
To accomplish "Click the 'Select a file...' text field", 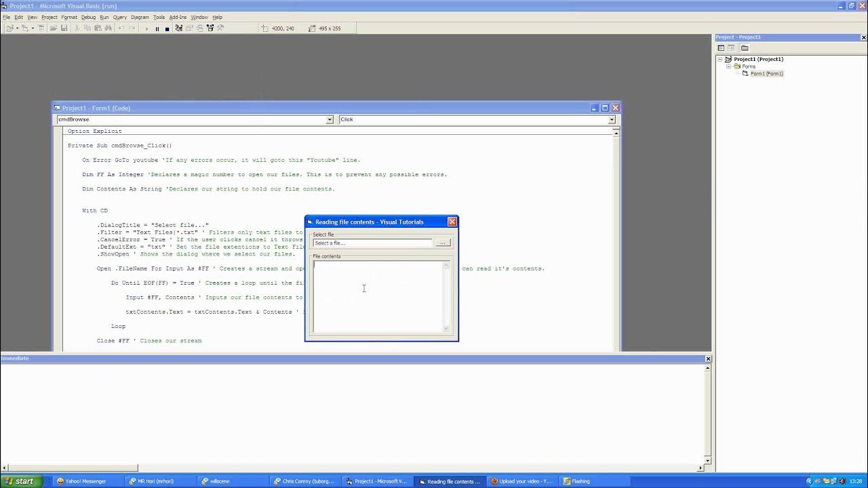I will (x=372, y=243).
